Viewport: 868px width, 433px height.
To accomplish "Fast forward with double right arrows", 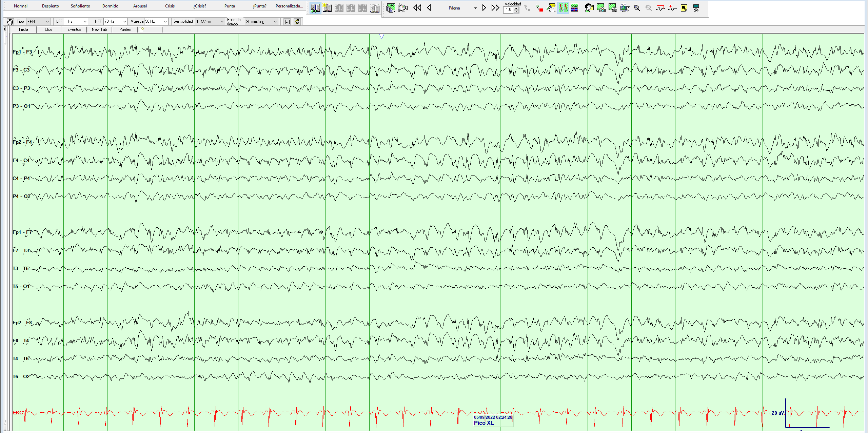I will (x=495, y=8).
